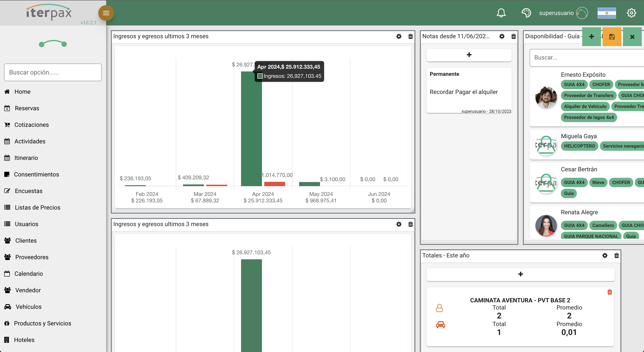Open the Argentina flag language selector
The height and width of the screenshot is (352, 644).
click(x=607, y=13)
